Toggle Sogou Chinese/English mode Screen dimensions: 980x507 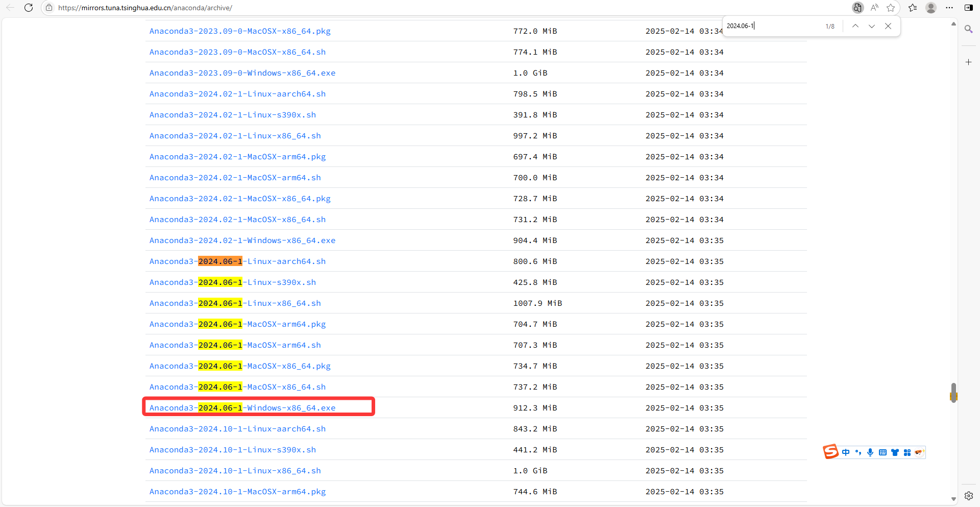[x=846, y=452]
